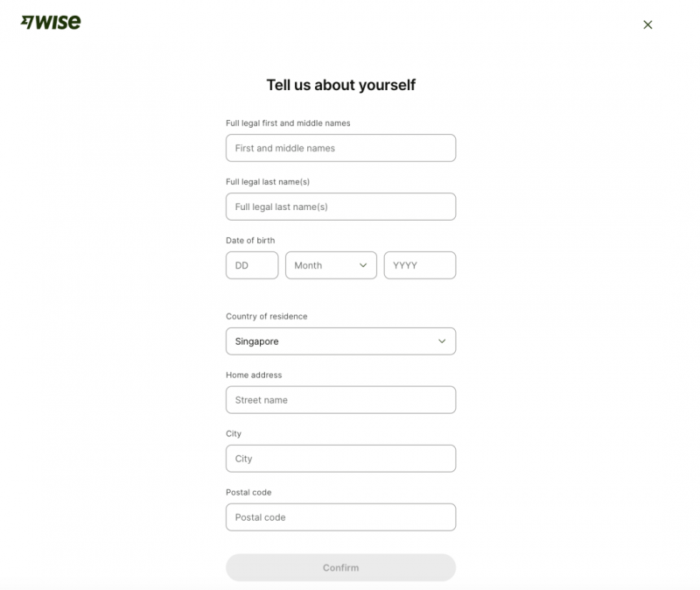
Task: Click the "Full legal first and middle names" label
Action: (x=288, y=123)
